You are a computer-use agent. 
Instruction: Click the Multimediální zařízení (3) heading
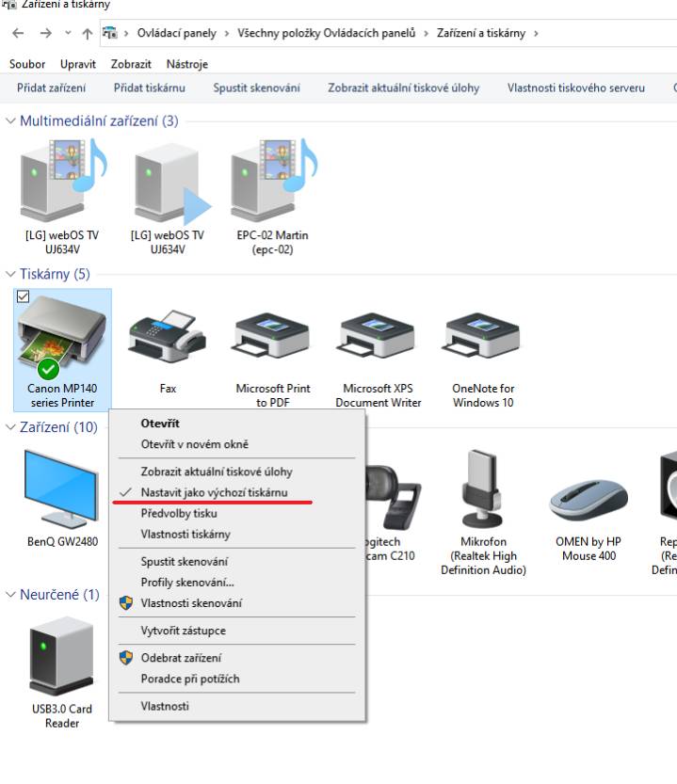tap(99, 121)
